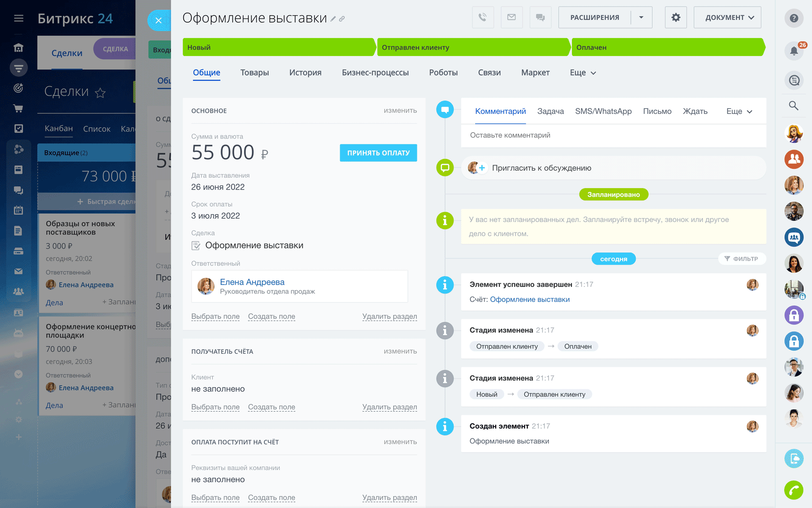Click the email envelope icon in header

coord(511,17)
